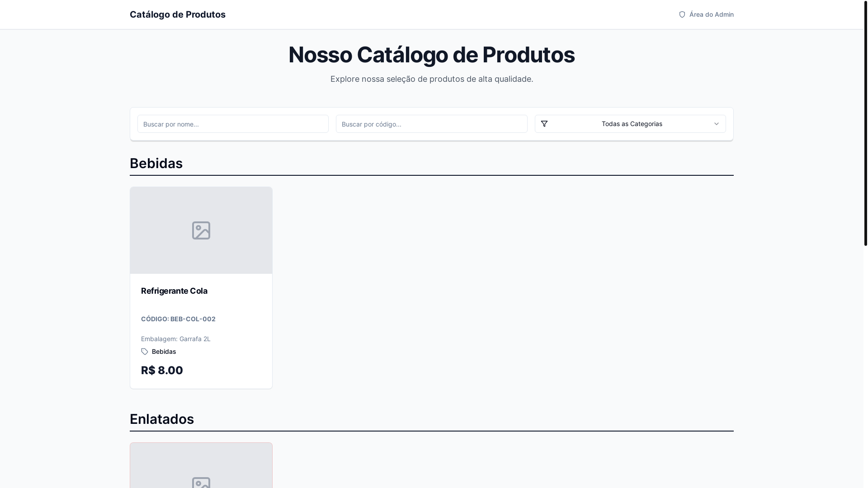This screenshot has height=488, width=868.
Task: Focus the Buscar por nome search field
Action: pos(233,124)
